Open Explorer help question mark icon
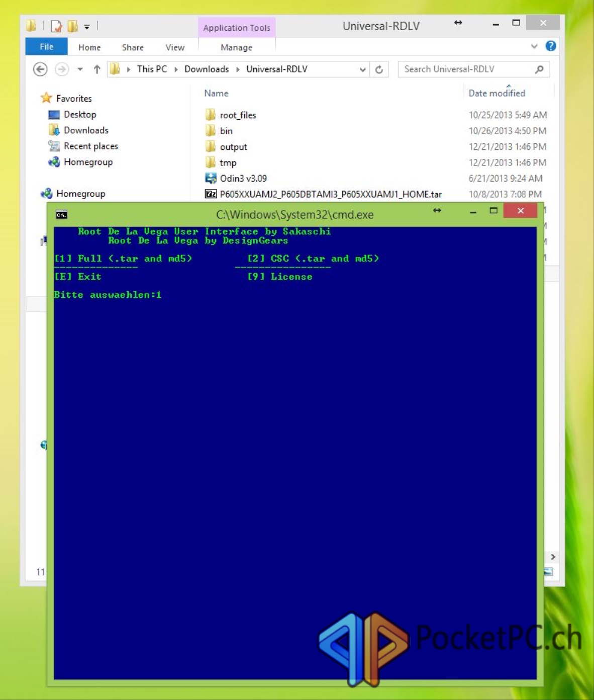594x700 pixels. [x=551, y=46]
